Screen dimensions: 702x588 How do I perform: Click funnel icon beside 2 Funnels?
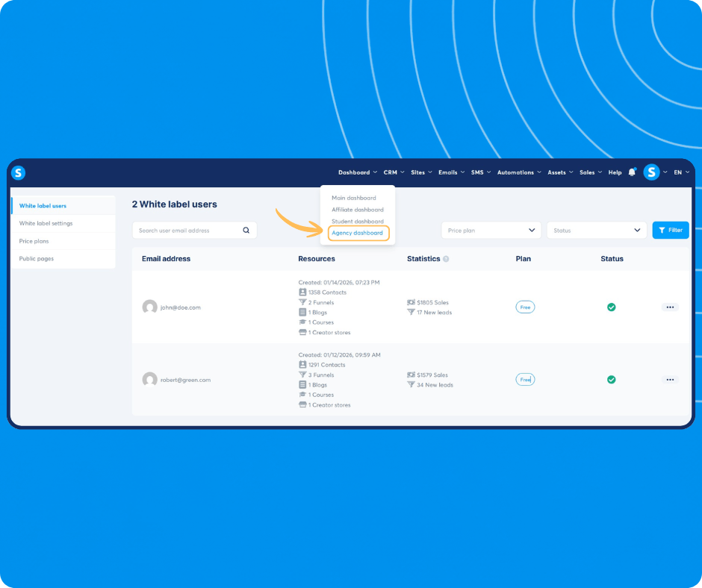point(302,302)
